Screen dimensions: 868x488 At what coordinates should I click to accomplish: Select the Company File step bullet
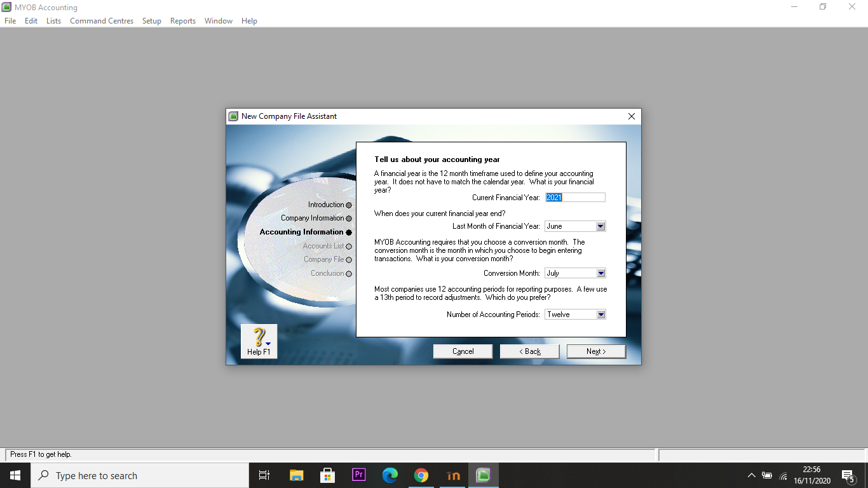(x=349, y=260)
